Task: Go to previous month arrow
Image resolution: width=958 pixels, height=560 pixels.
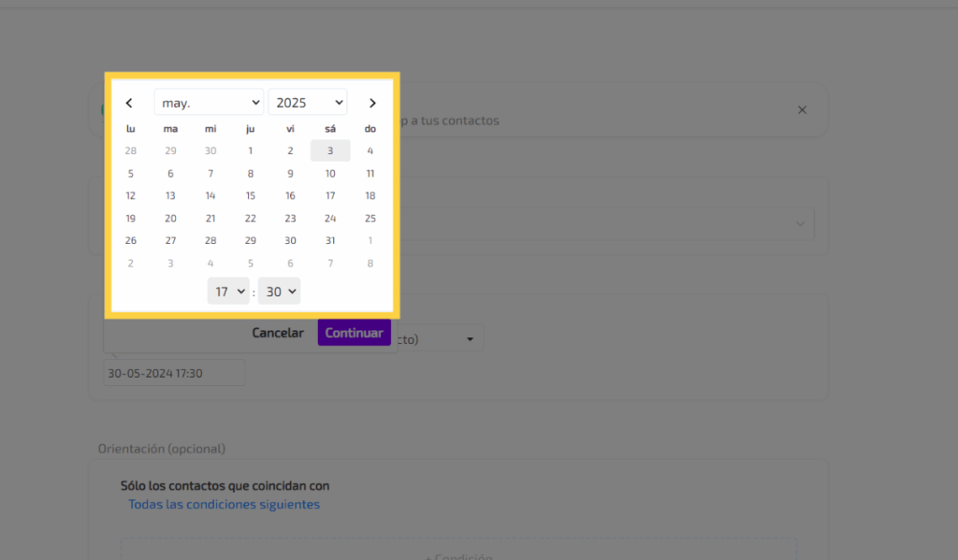Action: coord(129,103)
